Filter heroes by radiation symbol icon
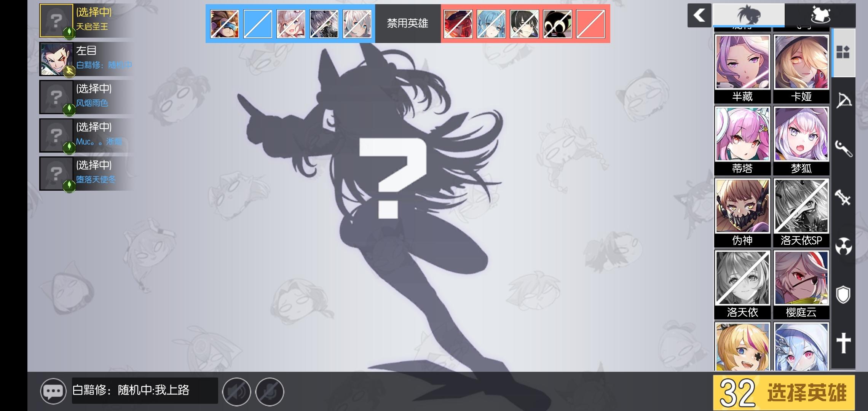 pyautogui.click(x=843, y=246)
